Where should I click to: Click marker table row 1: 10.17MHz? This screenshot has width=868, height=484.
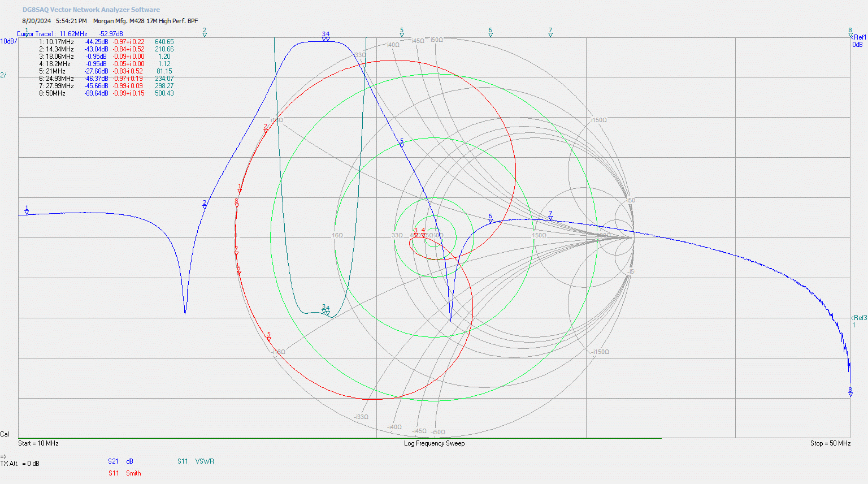(x=106, y=42)
